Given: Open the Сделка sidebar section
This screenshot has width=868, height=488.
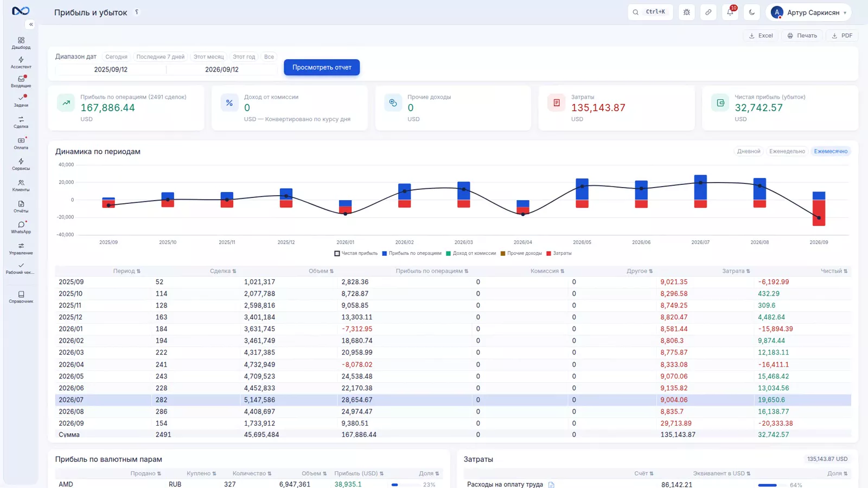Looking at the screenshot, I should (x=21, y=122).
